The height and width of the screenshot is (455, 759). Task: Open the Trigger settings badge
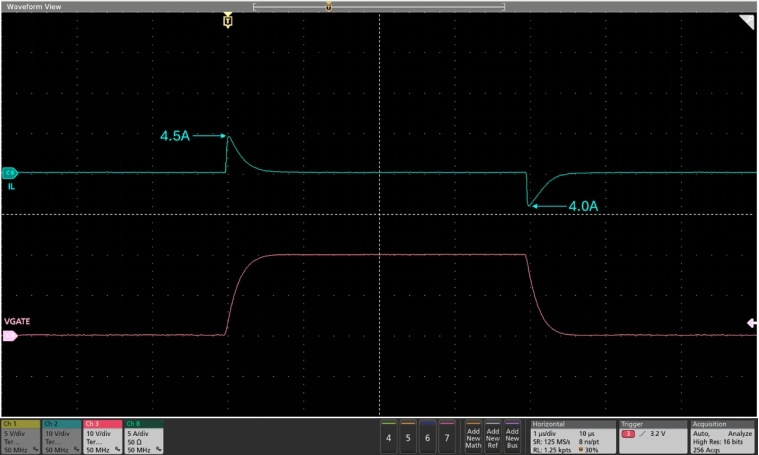click(650, 436)
